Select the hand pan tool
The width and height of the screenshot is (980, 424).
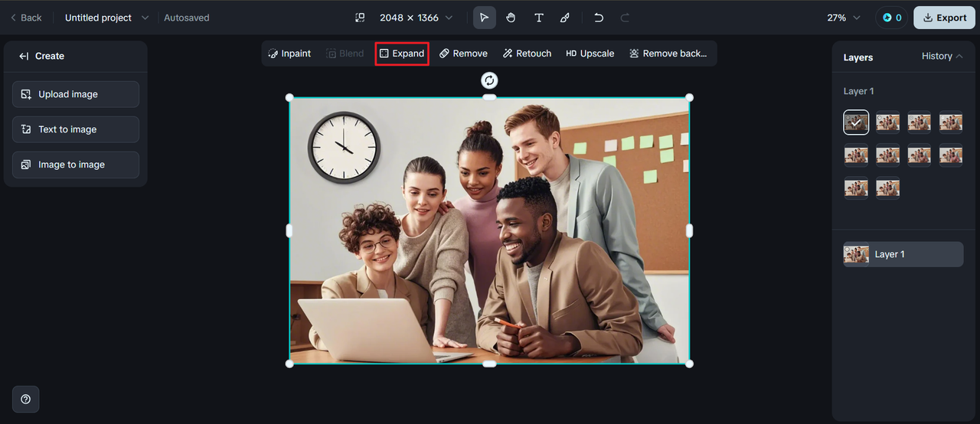[511, 18]
